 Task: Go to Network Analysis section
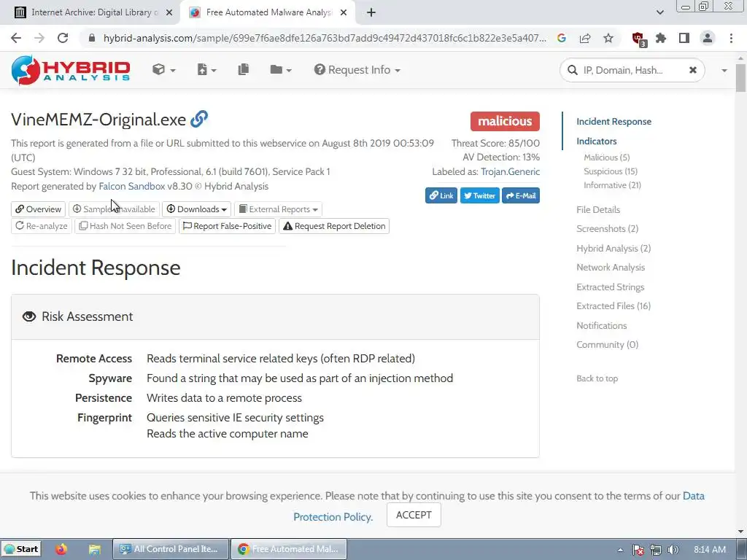tap(611, 267)
